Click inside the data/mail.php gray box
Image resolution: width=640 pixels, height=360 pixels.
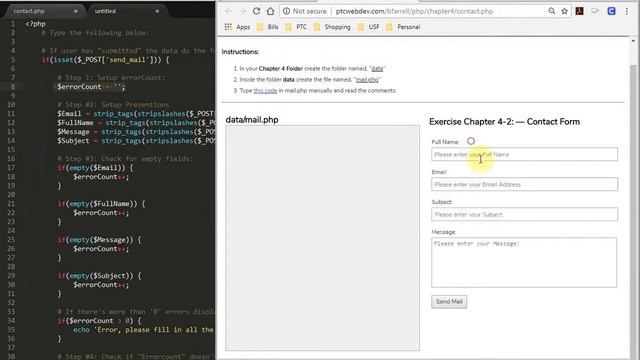[322, 238]
